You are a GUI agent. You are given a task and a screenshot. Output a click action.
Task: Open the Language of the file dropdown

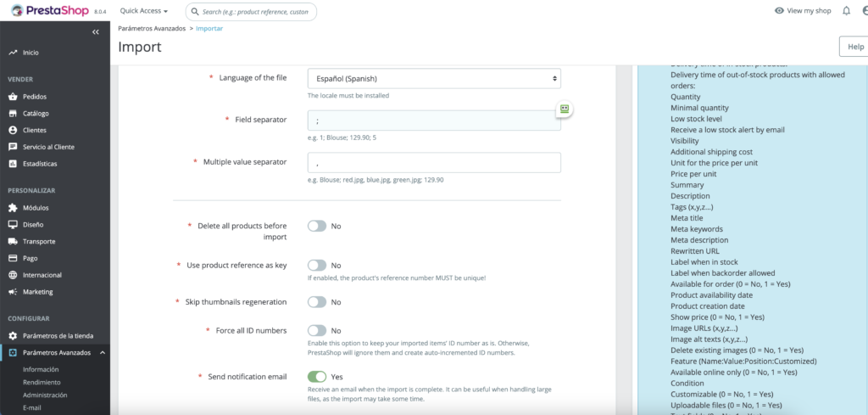[434, 78]
